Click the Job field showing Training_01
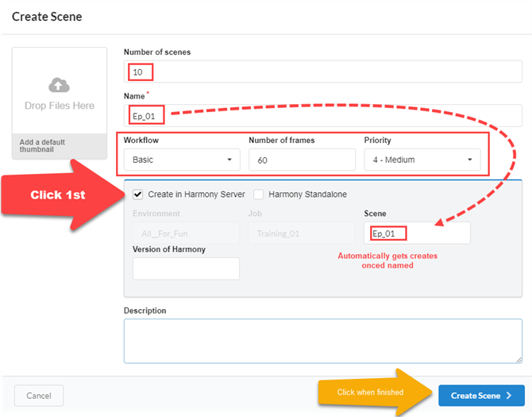Screen dimensions: 532x417 (x=301, y=233)
